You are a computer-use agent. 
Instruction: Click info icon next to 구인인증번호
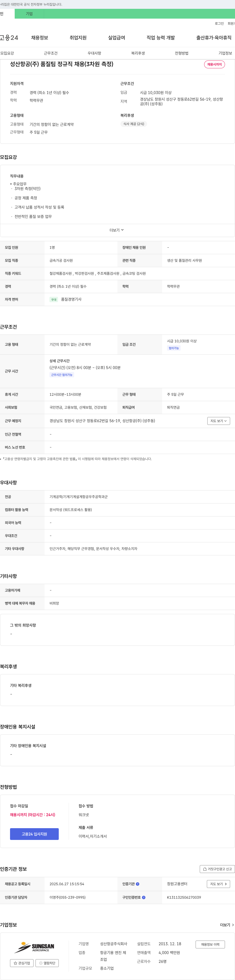143,897
